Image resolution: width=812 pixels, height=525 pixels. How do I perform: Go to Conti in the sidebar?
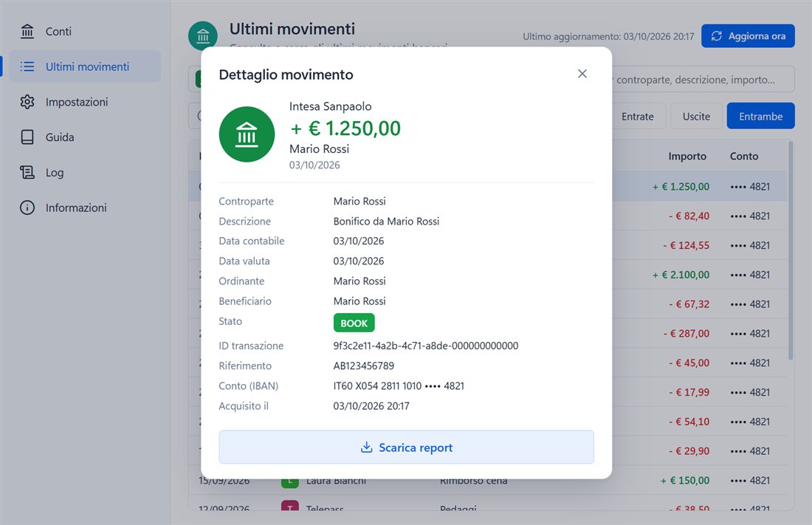[85, 32]
